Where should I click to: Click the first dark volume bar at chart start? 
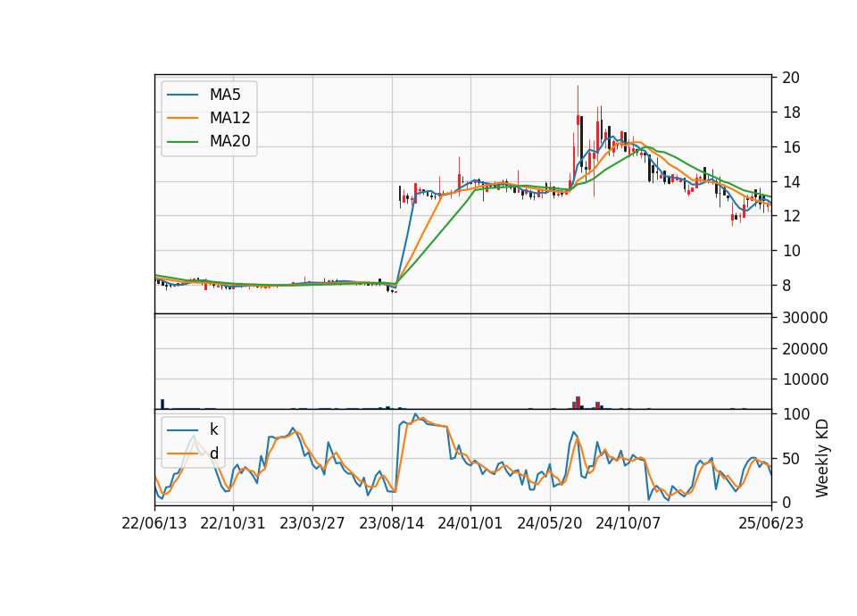[x=162, y=404]
